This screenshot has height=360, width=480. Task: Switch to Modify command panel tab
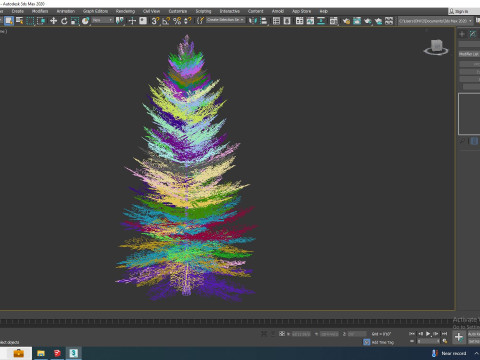[x=473, y=34]
